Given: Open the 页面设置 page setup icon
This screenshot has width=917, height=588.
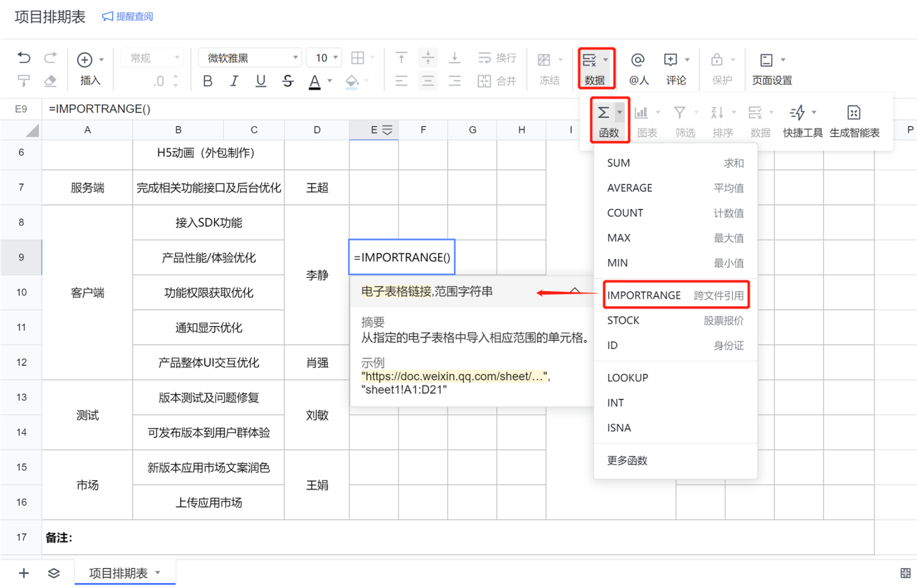Looking at the screenshot, I should pos(766,60).
